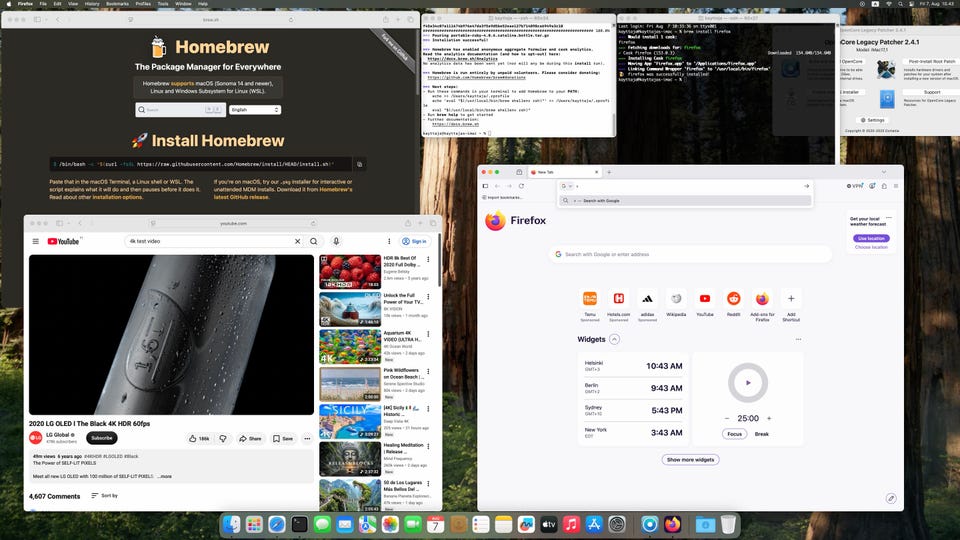Clear the YouTube search text with the X icon
The height and width of the screenshot is (540, 960).
(298, 241)
